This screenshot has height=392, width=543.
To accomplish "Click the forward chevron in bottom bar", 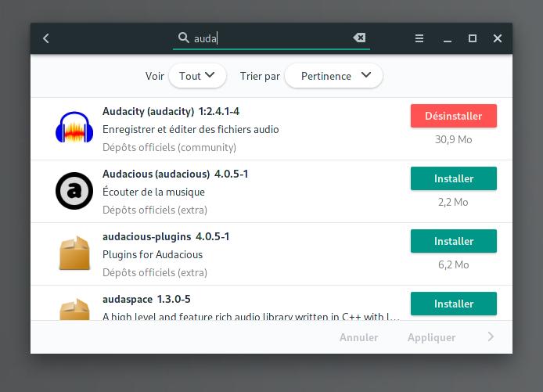I will tap(491, 336).
